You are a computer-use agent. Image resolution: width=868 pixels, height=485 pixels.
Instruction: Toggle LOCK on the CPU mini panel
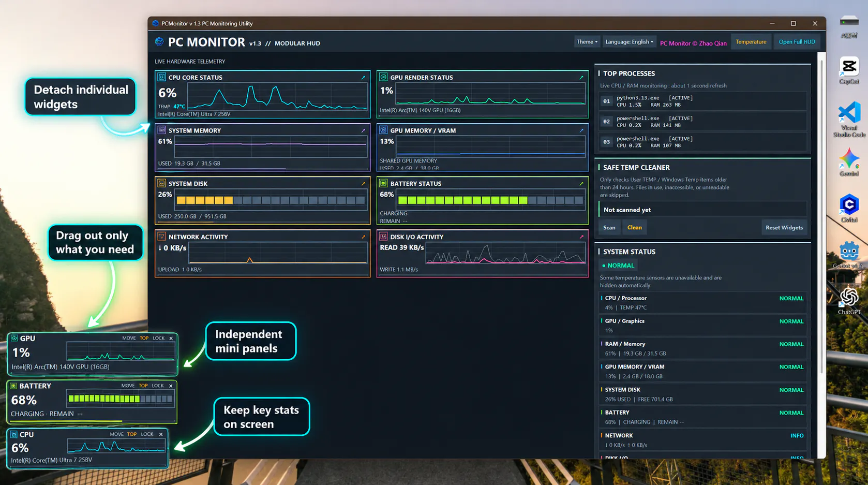click(147, 434)
